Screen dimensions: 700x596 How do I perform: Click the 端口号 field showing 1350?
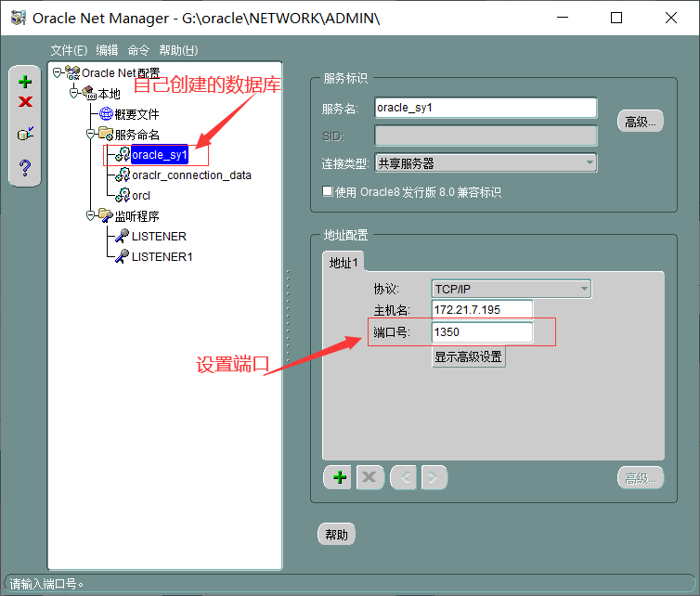click(482, 332)
